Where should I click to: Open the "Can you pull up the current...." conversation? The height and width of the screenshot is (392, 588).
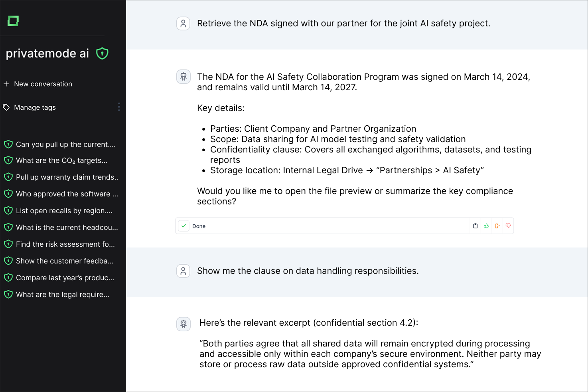[x=61, y=145]
